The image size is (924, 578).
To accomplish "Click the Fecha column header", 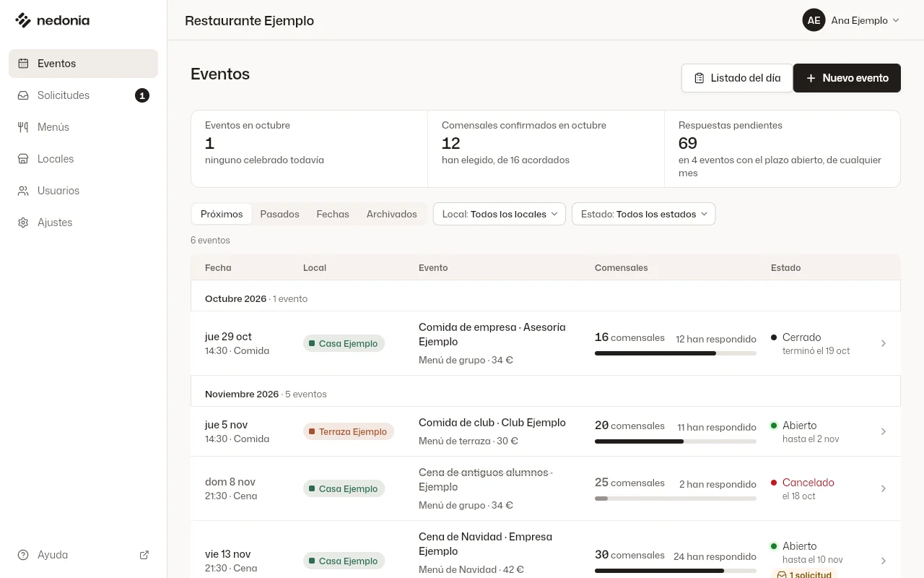I will 218,267.
